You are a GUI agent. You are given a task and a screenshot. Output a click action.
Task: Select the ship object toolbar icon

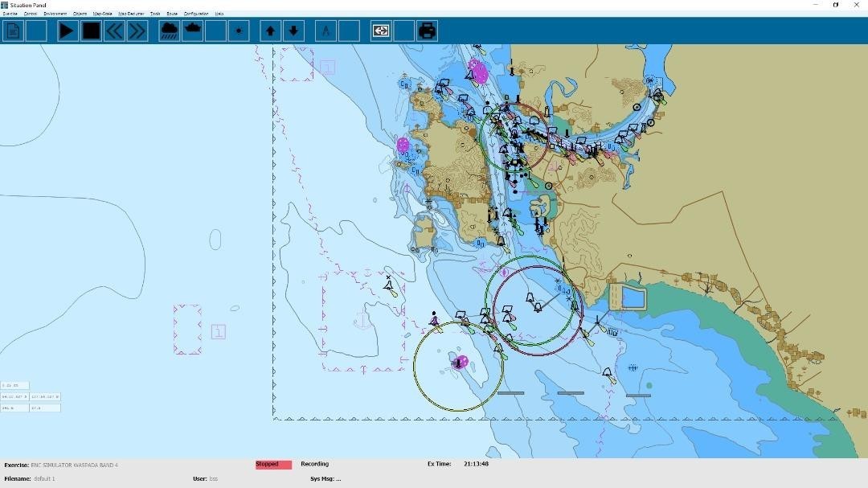coord(193,31)
